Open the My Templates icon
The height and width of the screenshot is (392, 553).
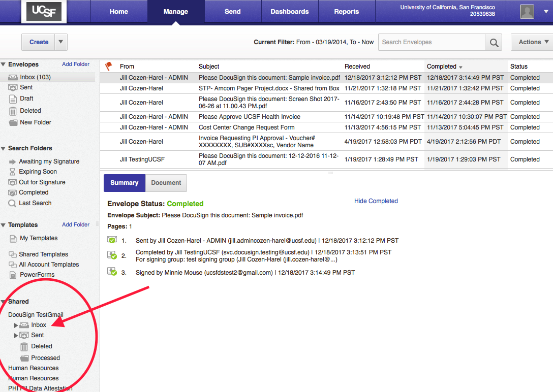tap(13, 239)
